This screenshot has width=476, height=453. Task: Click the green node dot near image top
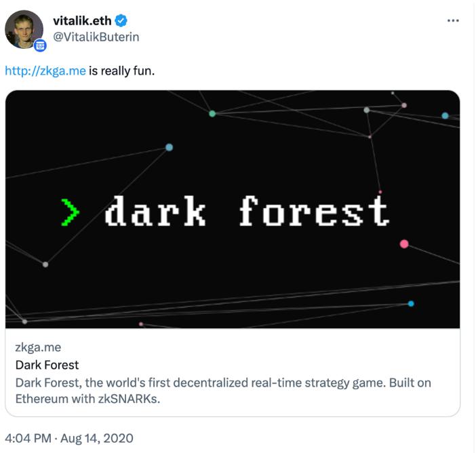212,113
